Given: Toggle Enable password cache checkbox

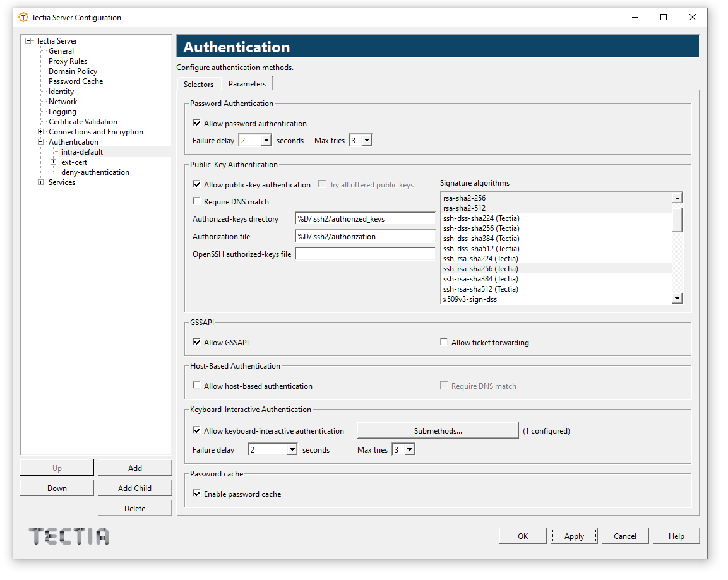Looking at the screenshot, I should 196,494.
